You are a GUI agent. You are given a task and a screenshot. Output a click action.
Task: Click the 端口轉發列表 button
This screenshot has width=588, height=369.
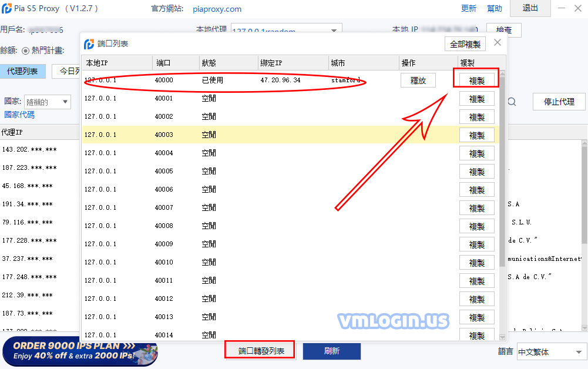[261, 351]
